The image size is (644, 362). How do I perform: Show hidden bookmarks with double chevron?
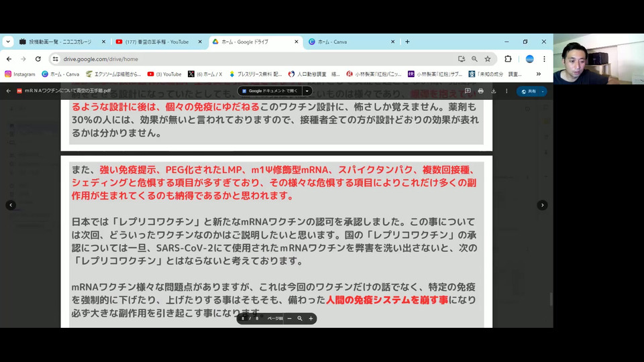coord(539,74)
